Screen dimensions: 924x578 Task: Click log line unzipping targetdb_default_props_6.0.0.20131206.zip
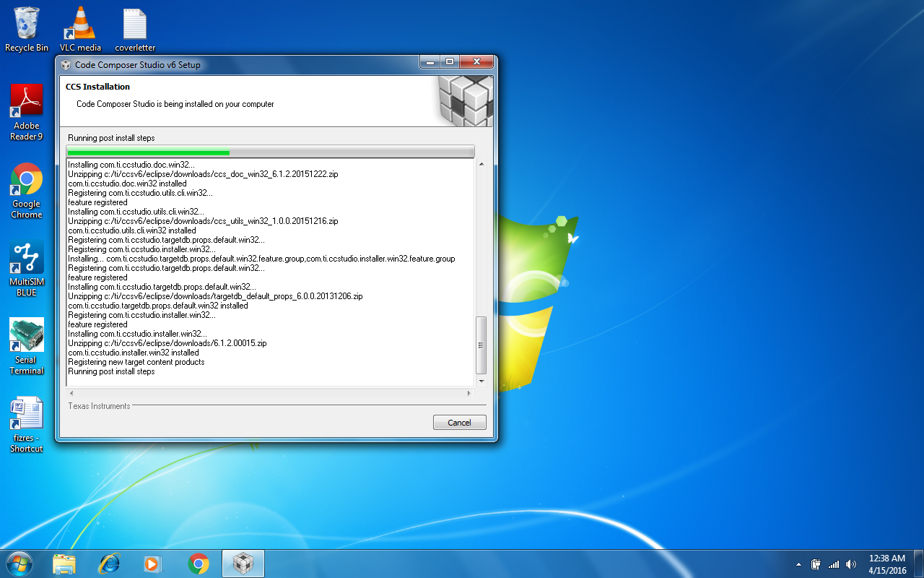pos(215,296)
